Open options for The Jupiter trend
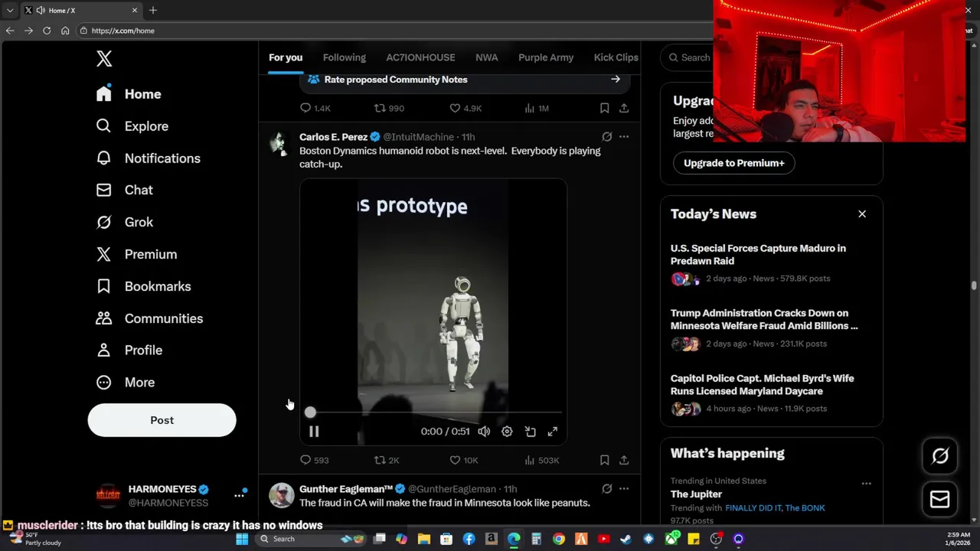The height and width of the screenshot is (551, 980). tap(866, 484)
